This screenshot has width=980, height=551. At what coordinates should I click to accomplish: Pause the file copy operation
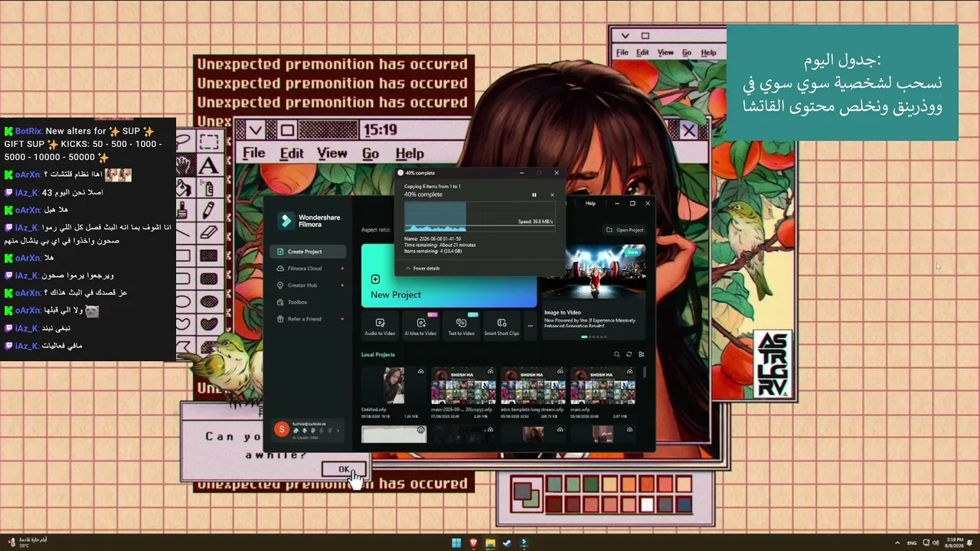tap(534, 195)
